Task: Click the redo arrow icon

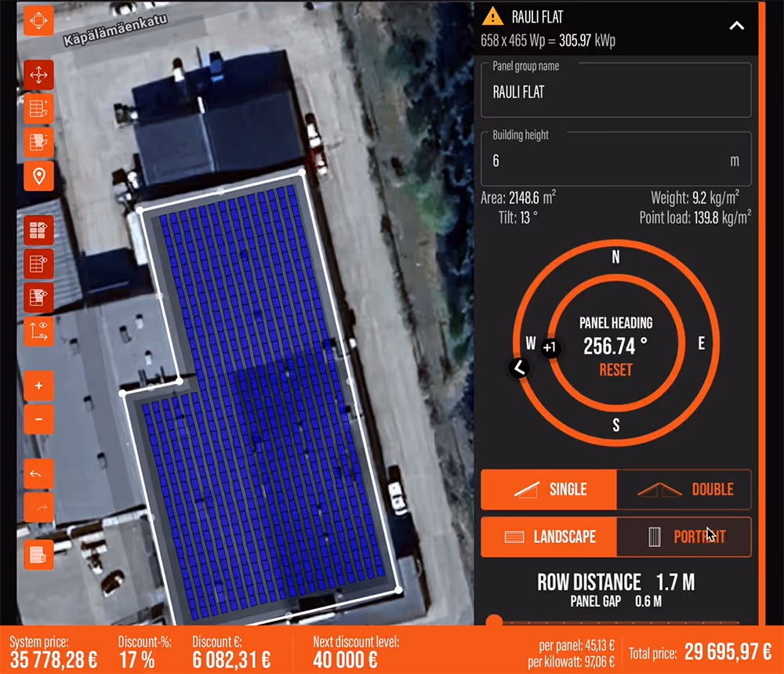Action: (38, 508)
